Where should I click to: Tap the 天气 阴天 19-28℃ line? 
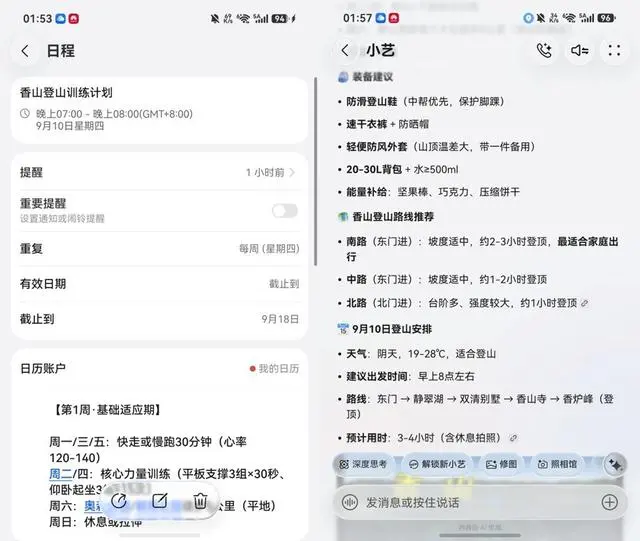(x=421, y=354)
